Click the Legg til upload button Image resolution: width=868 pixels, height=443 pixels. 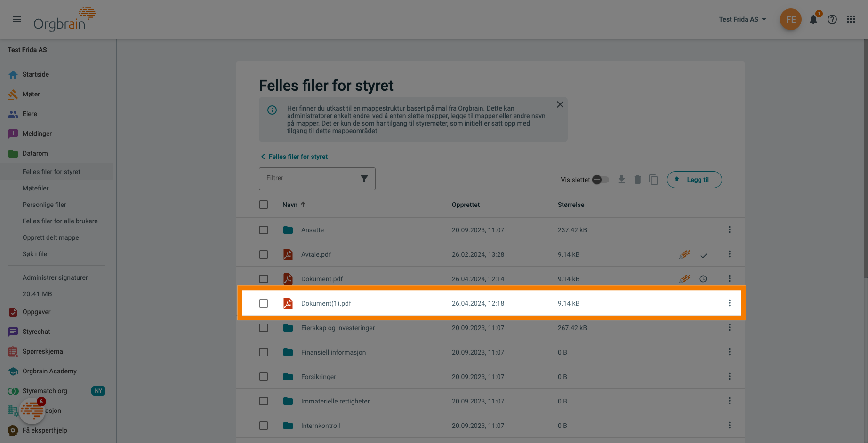[694, 180]
